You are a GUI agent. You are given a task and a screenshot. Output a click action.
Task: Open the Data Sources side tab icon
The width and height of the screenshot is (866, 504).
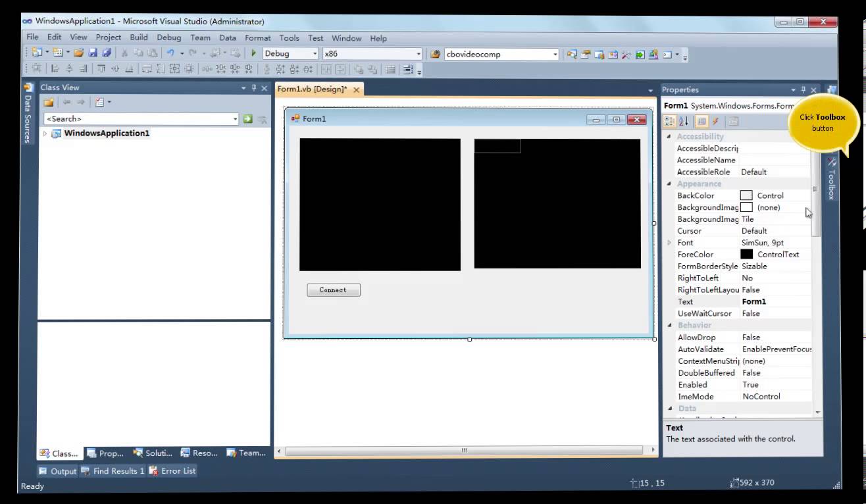pyautogui.click(x=28, y=88)
